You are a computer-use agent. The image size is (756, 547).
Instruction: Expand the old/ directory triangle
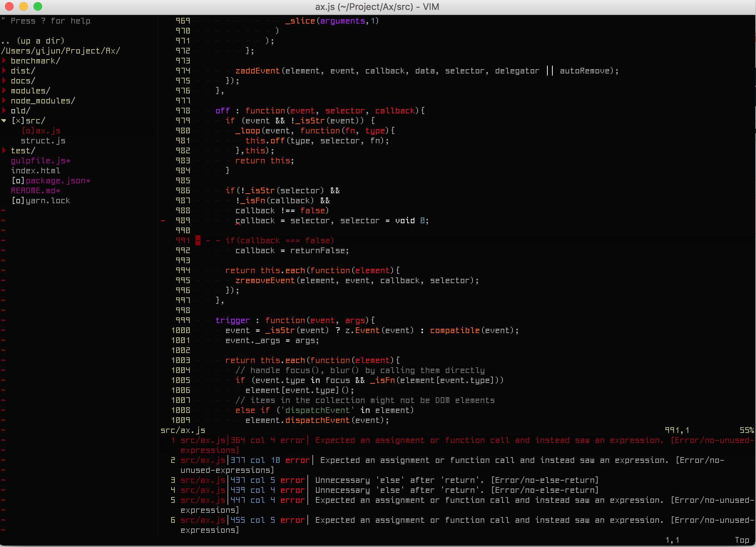coord(4,111)
